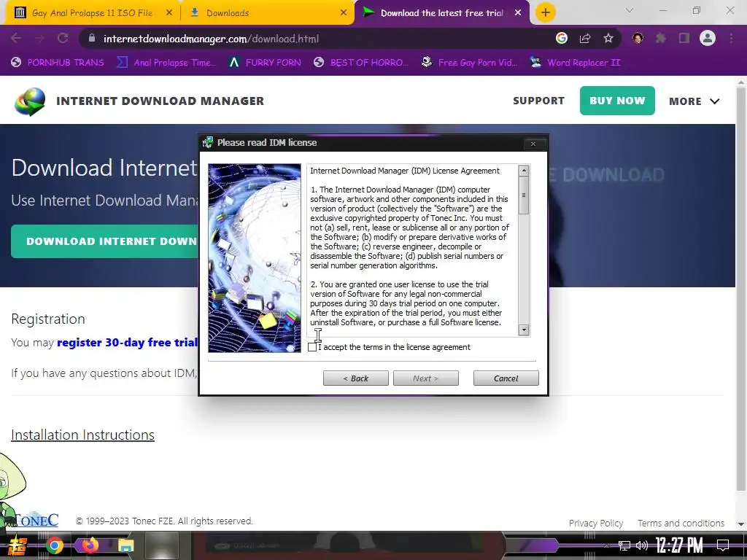The width and height of the screenshot is (747, 560).
Task: Close the IDM license dialog with the X
Action: coord(533,144)
